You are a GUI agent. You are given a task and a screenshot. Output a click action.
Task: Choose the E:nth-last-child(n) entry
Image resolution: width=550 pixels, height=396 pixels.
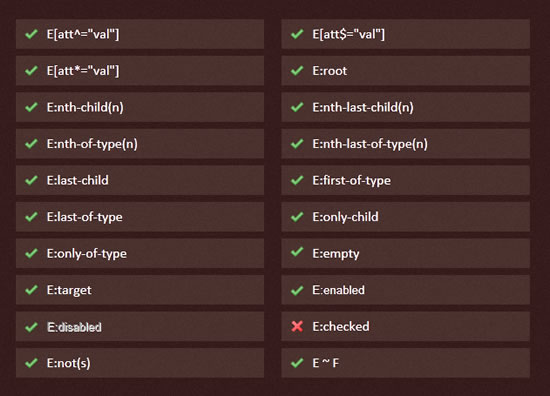coord(405,107)
